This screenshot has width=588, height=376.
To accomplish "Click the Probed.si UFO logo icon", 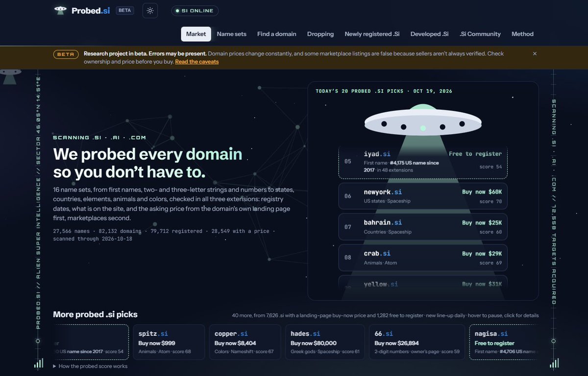I will pyautogui.click(x=61, y=10).
